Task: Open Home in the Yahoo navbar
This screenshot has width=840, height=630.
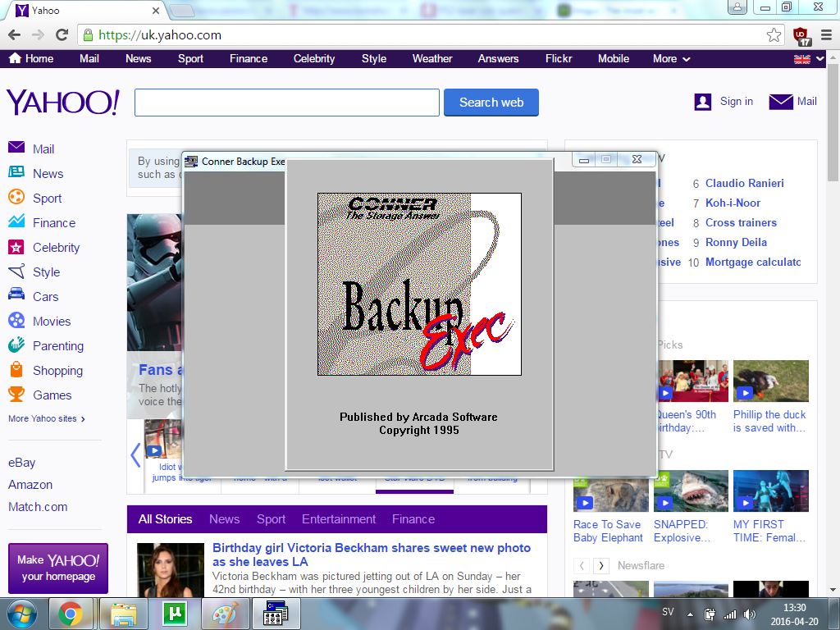Action: 31,59
